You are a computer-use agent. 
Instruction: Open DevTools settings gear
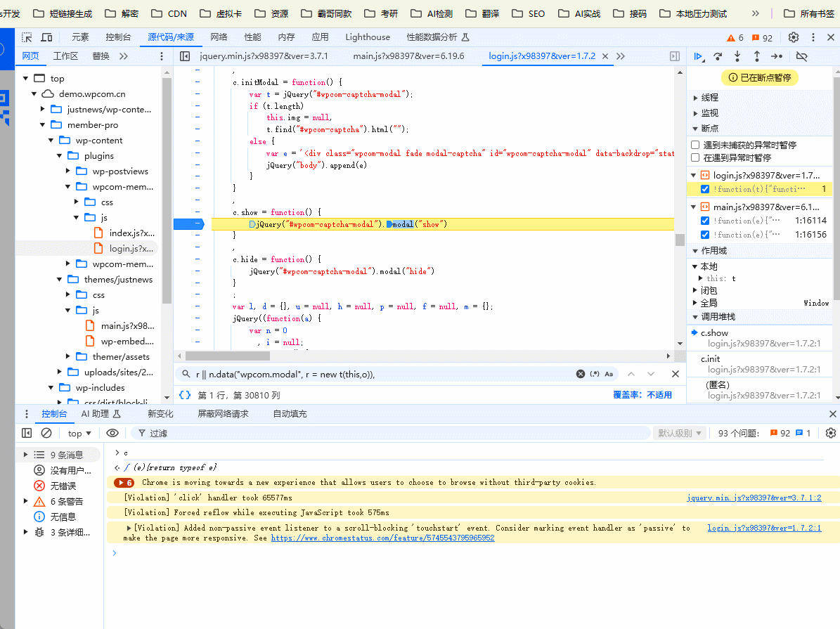point(794,37)
